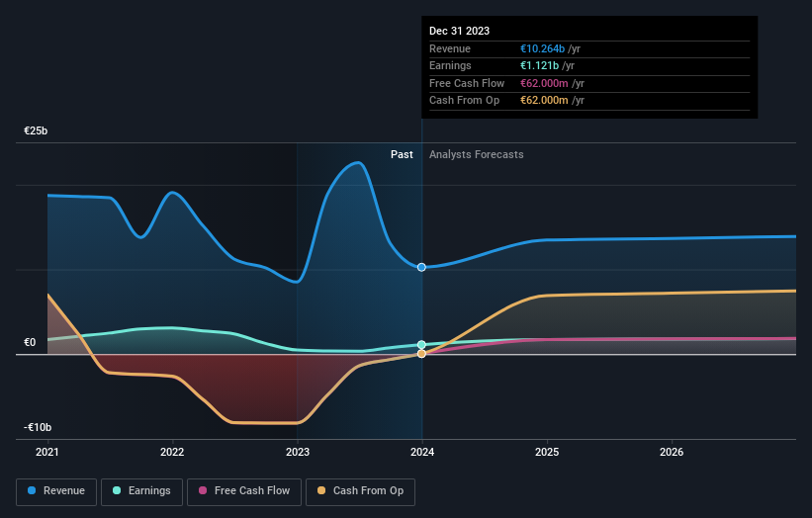Click the €10.264b revenue value
The width and height of the screenshot is (812, 518).
(x=542, y=48)
